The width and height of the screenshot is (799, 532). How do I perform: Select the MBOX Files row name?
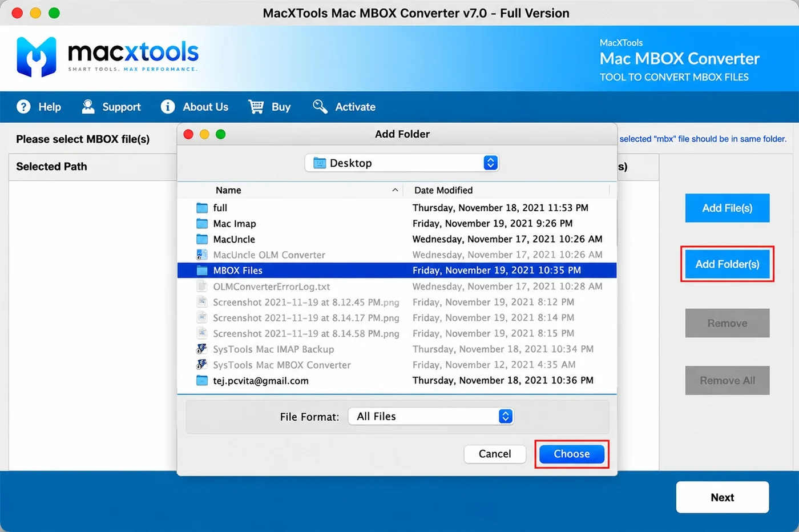click(x=238, y=271)
